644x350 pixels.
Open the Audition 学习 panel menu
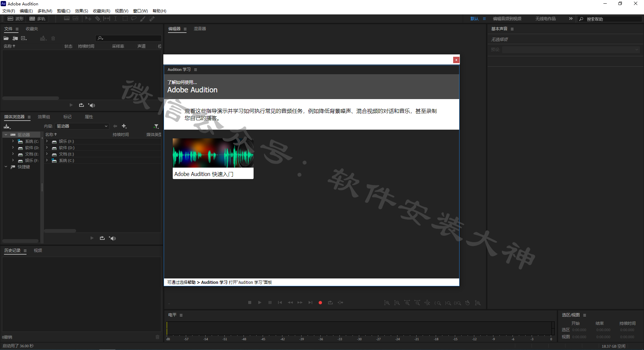point(196,70)
